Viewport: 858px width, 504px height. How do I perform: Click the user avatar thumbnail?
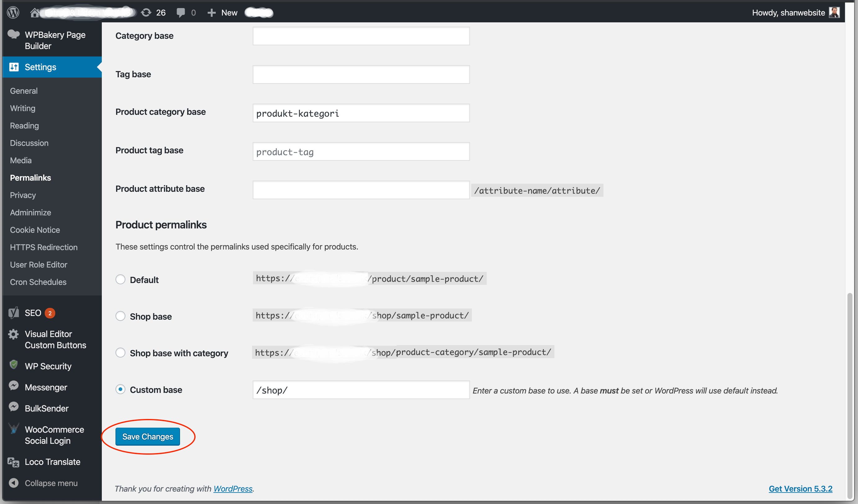pyautogui.click(x=834, y=13)
